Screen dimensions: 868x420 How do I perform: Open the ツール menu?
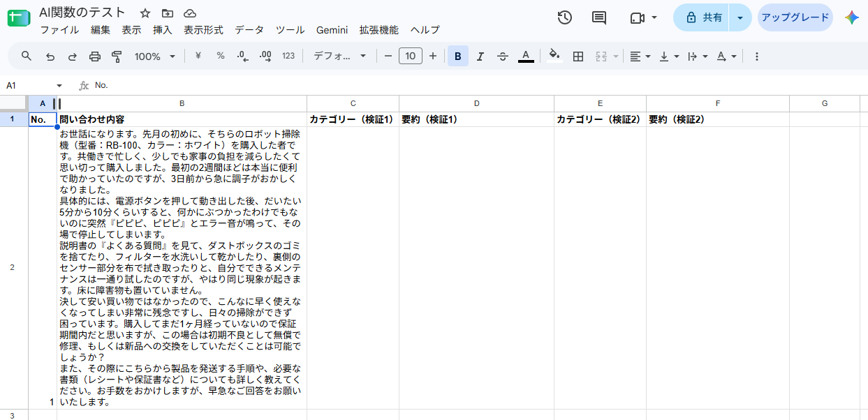pyautogui.click(x=290, y=30)
